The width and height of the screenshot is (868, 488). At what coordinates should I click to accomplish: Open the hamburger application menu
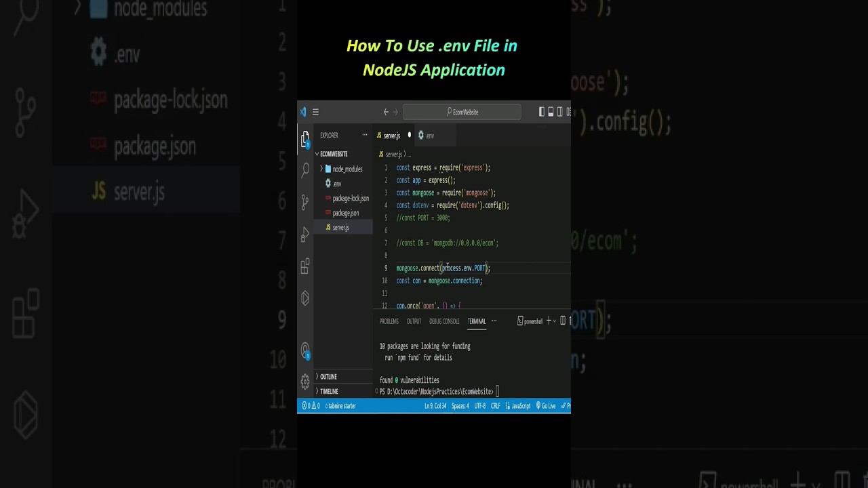click(315, 112)
